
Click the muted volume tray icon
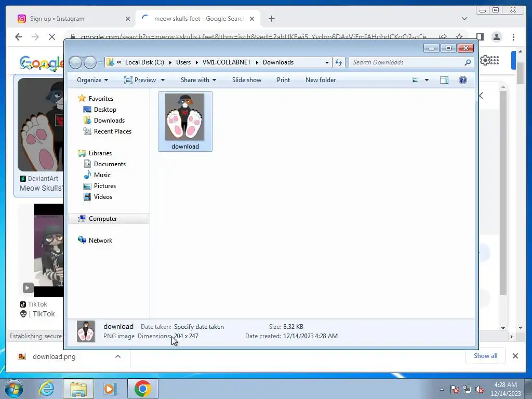point(480,390)
